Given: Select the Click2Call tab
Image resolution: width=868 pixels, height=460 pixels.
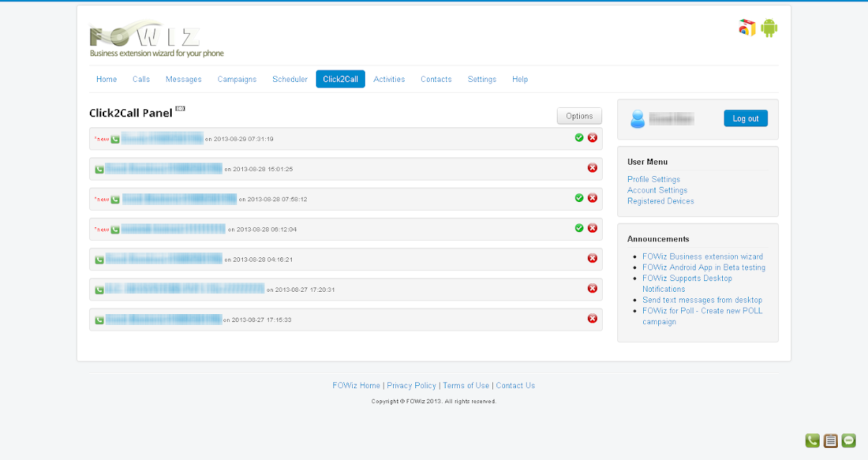Looking at the screenshot, I should point(341,79).
